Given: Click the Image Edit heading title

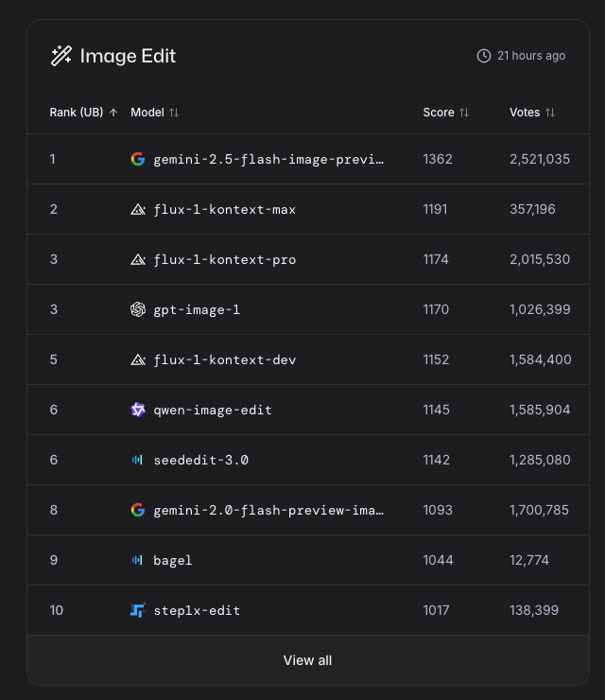Looking at the screenshot, I should coord(128,56).
